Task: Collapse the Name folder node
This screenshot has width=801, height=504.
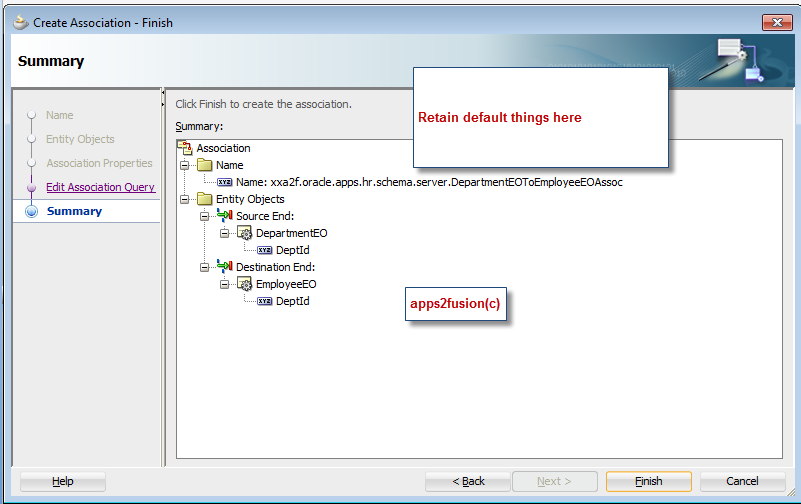Action: pyautogui.click(x=184, y=165)
